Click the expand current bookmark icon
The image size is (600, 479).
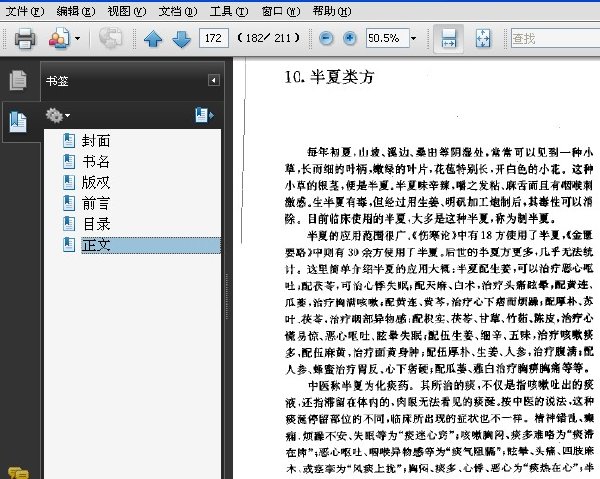[x=204, y=115]
